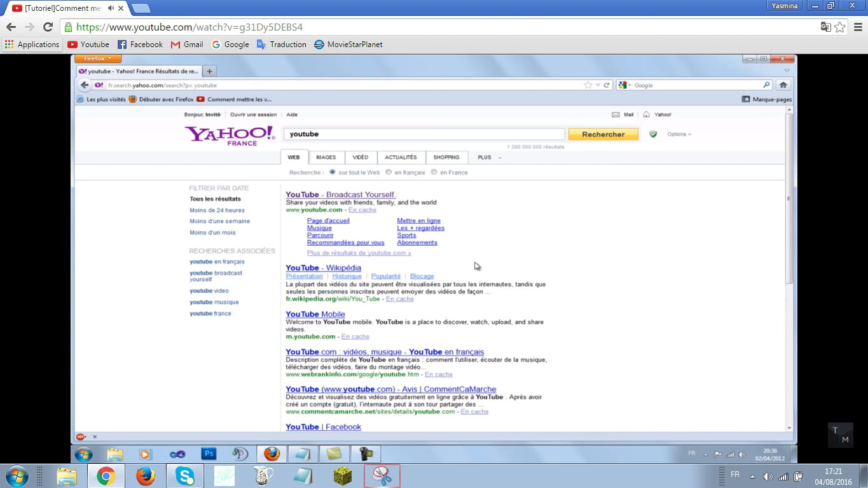Click the Chrome address bar URL
Screen dimensions: 868x488
click(x=189, y=27)
